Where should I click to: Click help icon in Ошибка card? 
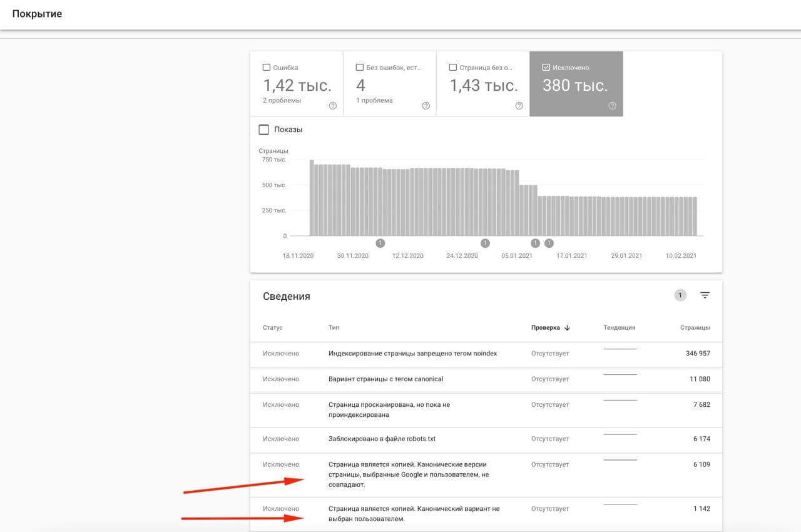click(x=333, y=106)
